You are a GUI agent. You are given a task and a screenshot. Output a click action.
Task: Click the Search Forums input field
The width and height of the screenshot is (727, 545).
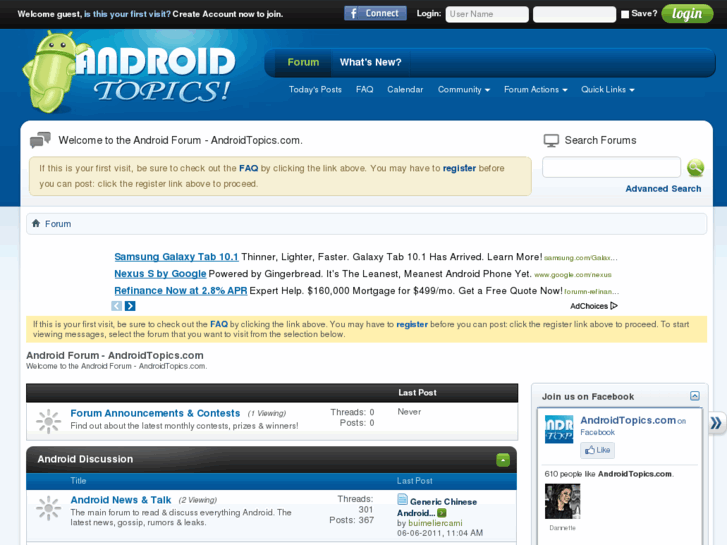point(612,167)
